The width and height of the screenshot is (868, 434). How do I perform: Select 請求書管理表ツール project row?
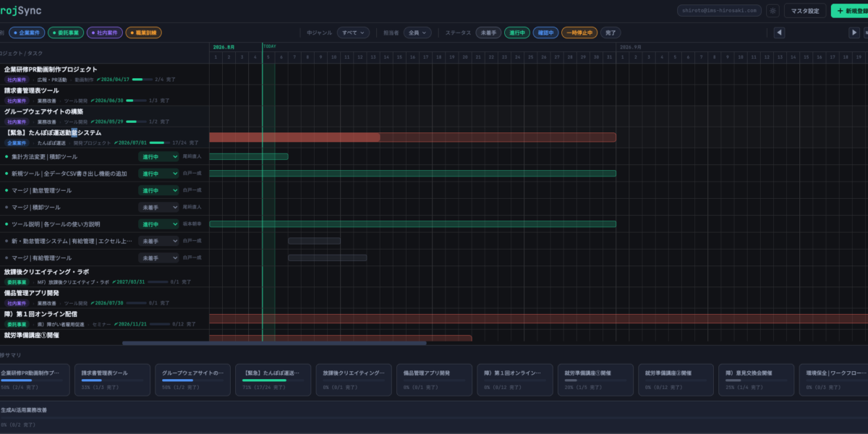tap(105, 95)
